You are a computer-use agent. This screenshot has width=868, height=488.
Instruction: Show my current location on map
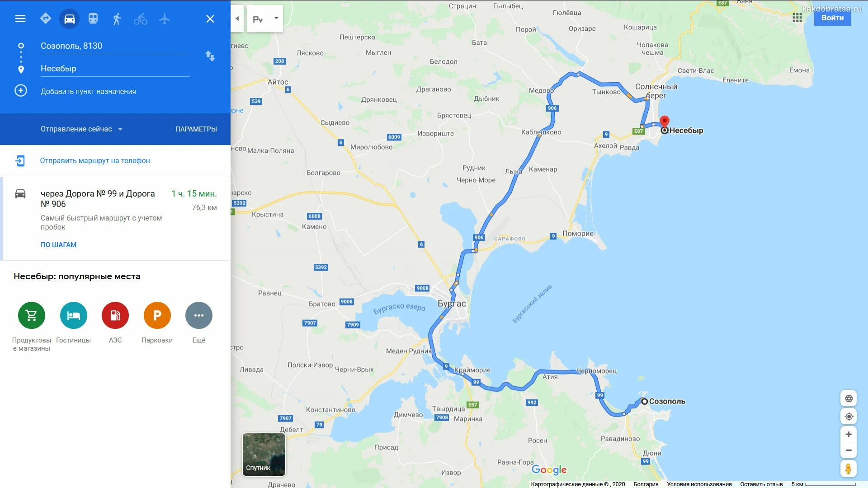tap(849, 417)
